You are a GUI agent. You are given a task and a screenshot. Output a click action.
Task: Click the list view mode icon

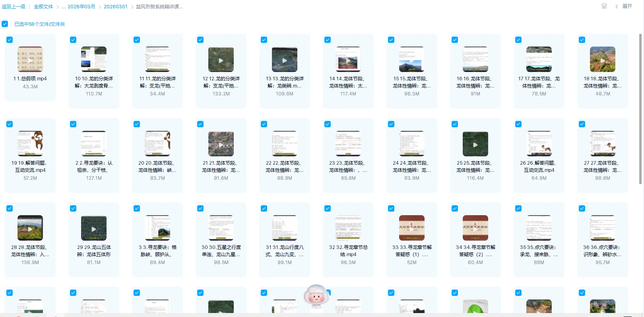click(604, 6)
